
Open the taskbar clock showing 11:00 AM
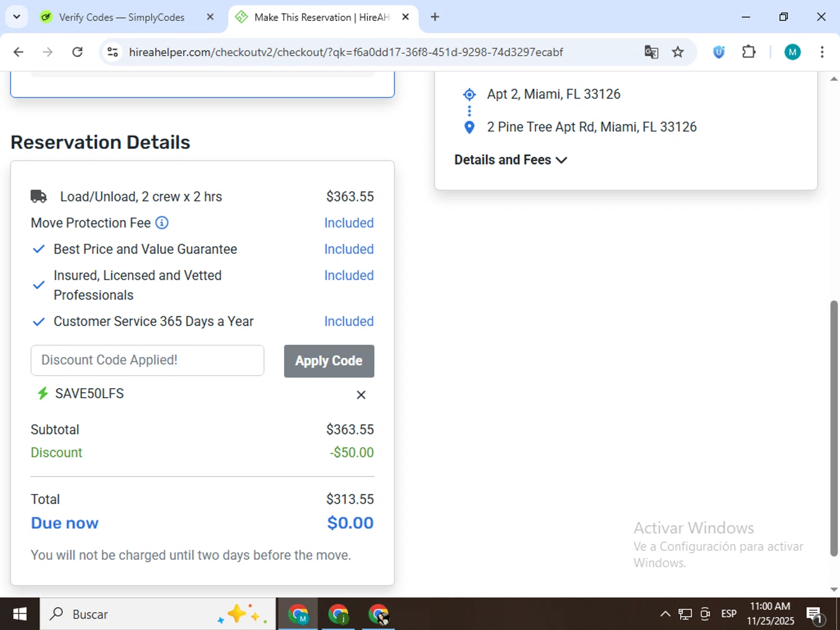pyautogui.click(x=770, y=614)
